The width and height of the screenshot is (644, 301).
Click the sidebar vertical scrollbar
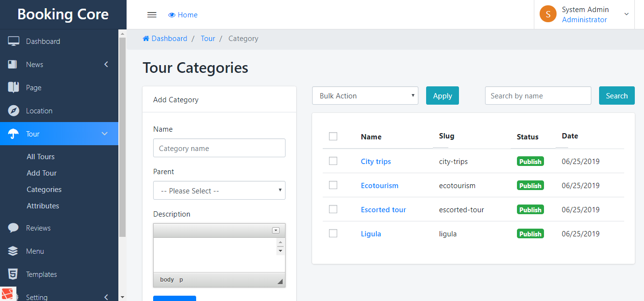point(122,135)
